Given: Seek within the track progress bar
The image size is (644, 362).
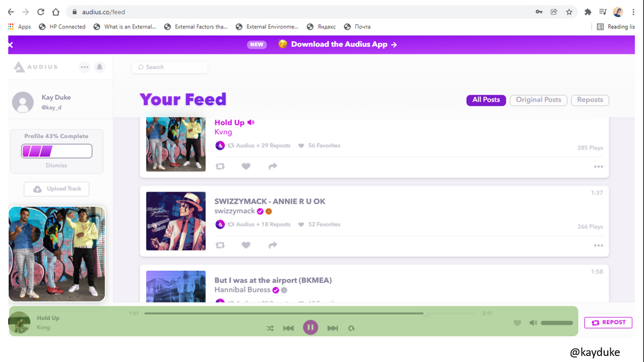Looking at the screenshot, I should [x=310, y=313].
